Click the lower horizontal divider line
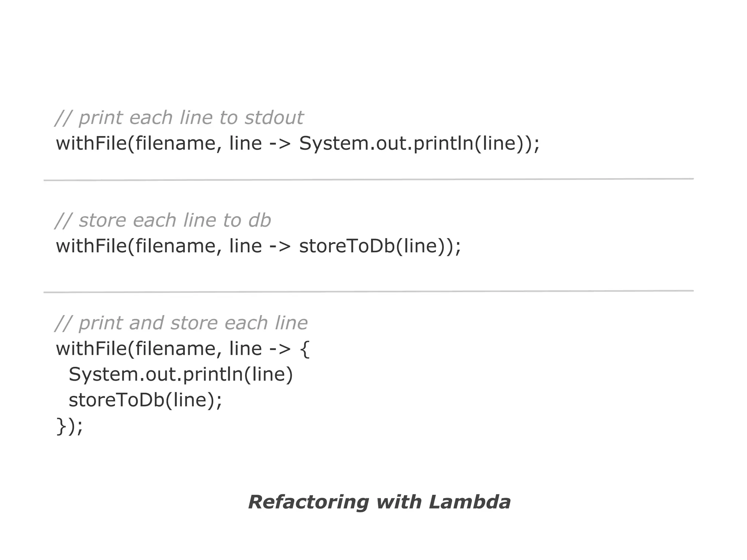 [x=368, y=291]
